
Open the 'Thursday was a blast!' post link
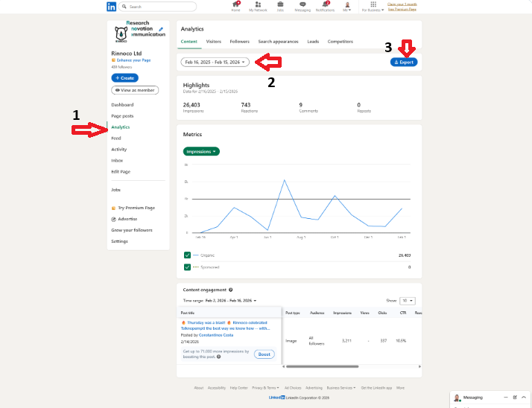pos(225,325)
